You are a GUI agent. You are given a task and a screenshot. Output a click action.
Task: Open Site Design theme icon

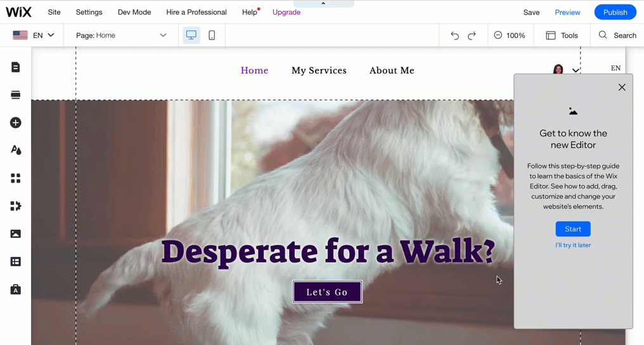click(x=16, y=150)
